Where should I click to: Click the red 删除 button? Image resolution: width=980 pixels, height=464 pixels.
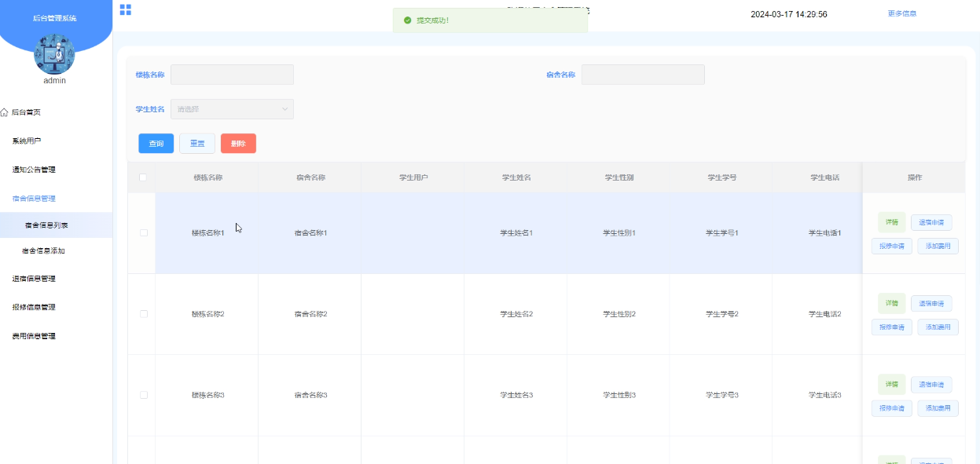point(238,144)
